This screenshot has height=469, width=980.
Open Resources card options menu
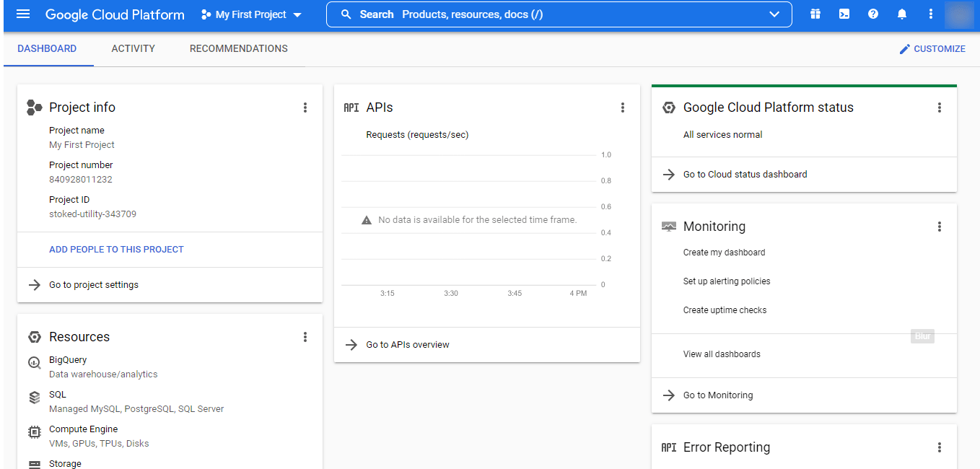point(305,337)
